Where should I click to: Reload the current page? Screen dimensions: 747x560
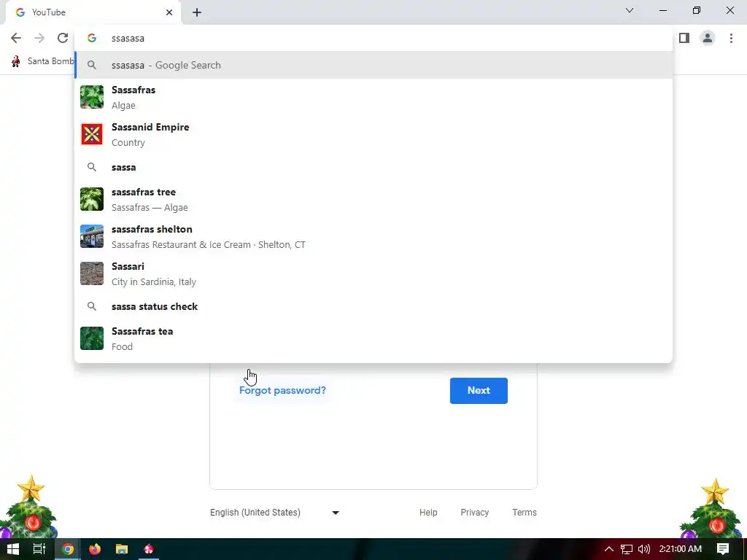point(63,38)
